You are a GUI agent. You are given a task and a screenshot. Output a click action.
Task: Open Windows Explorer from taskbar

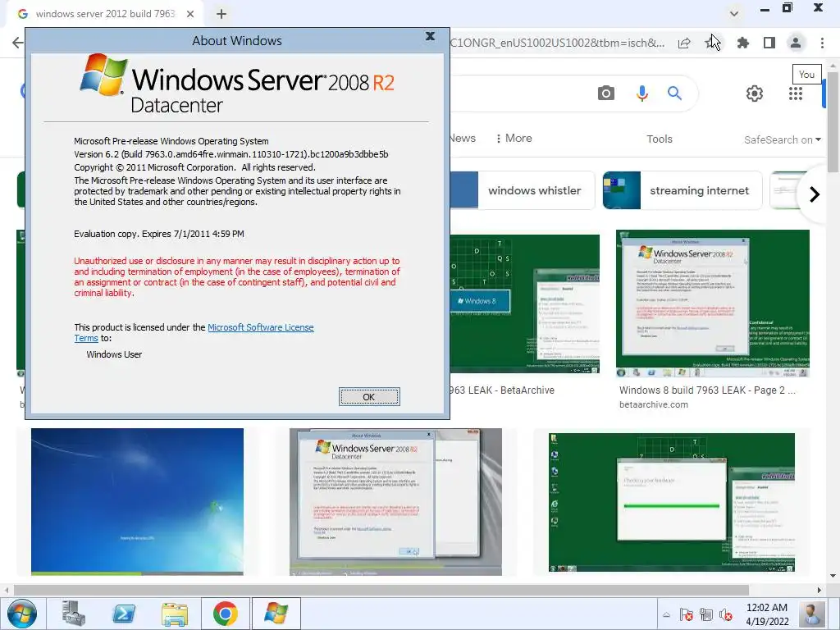click(x=175, y=614)
